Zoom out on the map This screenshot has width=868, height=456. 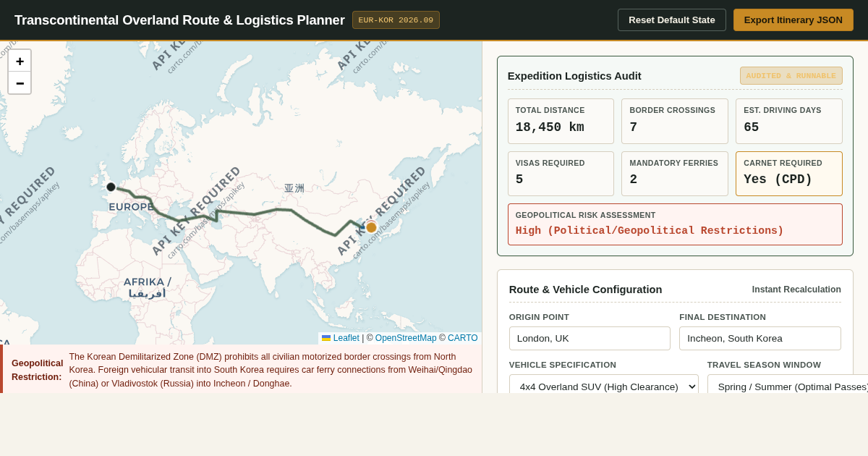coord(20,83)
